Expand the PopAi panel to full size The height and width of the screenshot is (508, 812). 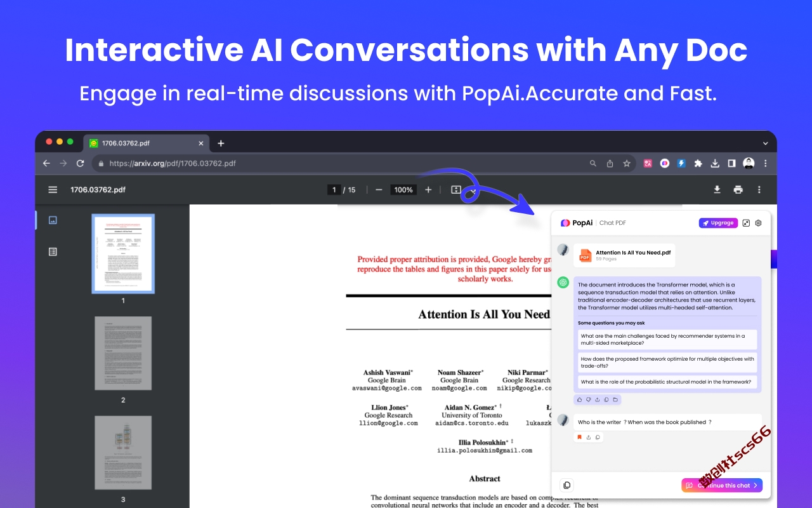[x=746, y=223]
